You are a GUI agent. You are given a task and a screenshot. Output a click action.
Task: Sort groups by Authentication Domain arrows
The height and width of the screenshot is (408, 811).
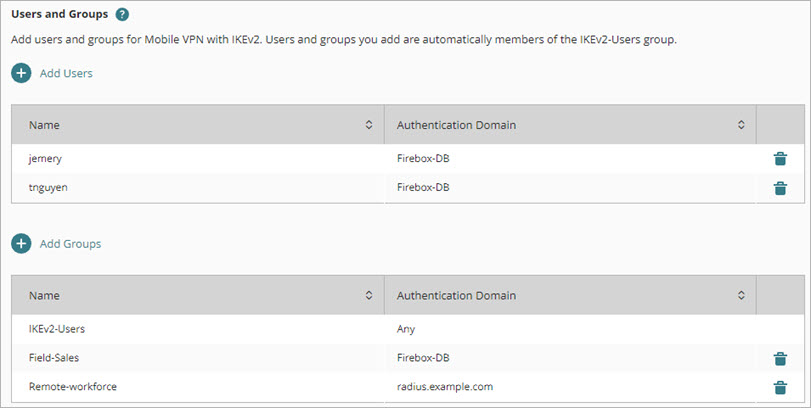(741, 295)
